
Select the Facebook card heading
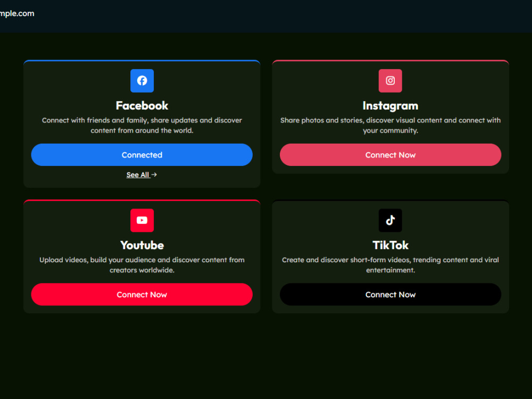[142, 105]
